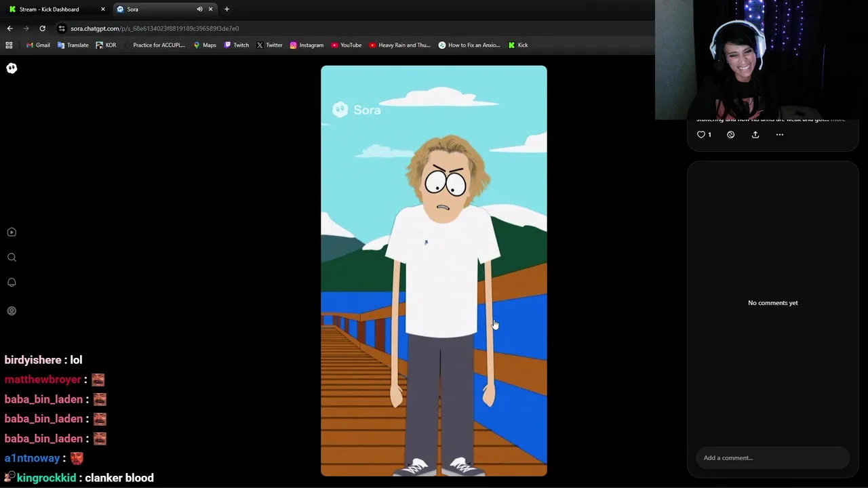Image resolution: width=868 pixels, height=488 pixels.
Task: Open the Translate bookmark
Action: (73, 45)
